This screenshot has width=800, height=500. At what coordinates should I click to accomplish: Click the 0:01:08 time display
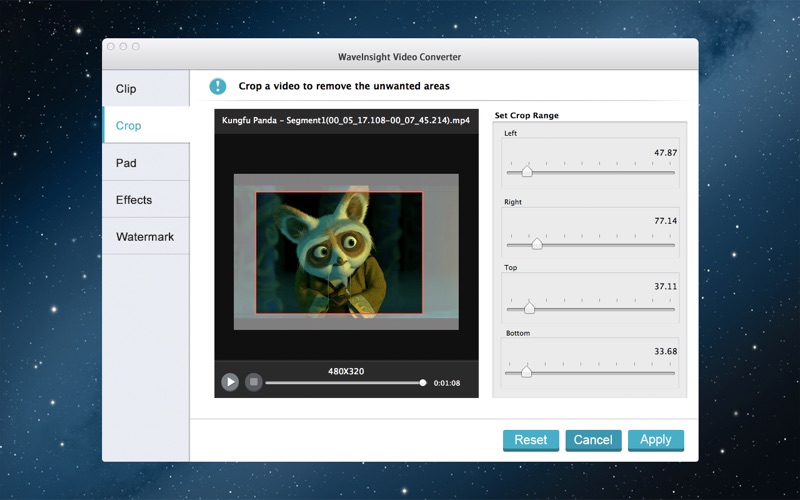click(447, 383)
